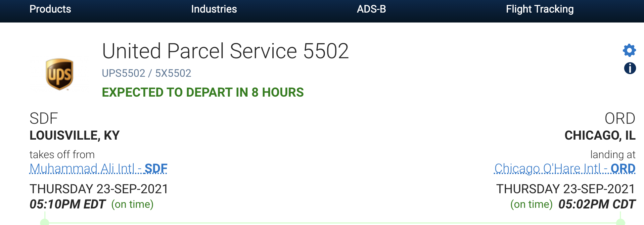Open the Industries menu
The width and height of the screenshot is (644, 225).
pyautogui.click(x=214, y=9)
